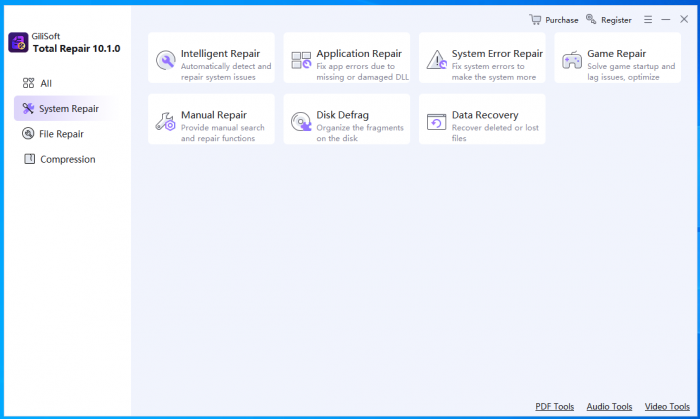Click the Disk Defrag disc icon
This screenshot has height=419, width=700.
301,122
